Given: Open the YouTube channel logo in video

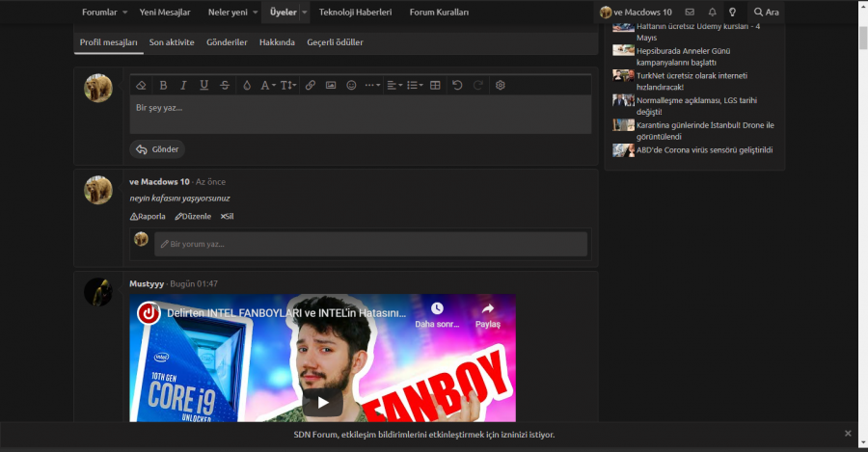Looking at the screenshot, I should click(149, 313).
